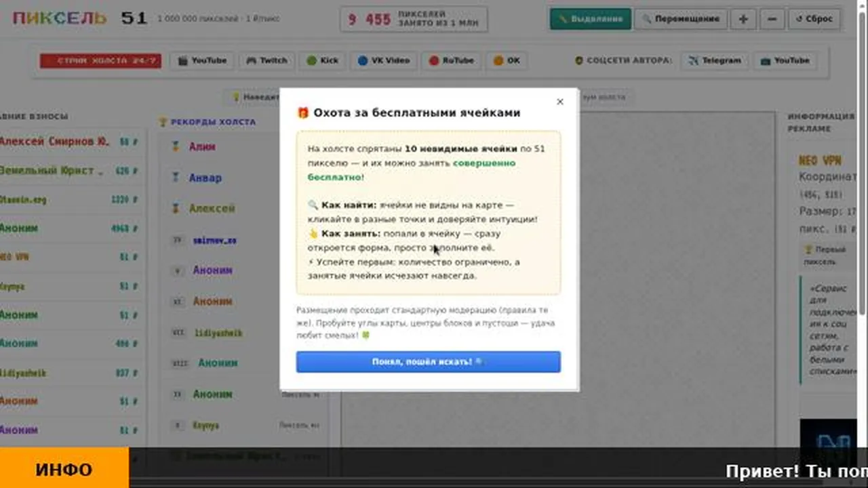Activate the green 'Выделение' selection mode
868x488 pixels.
(x=590, y=19)
